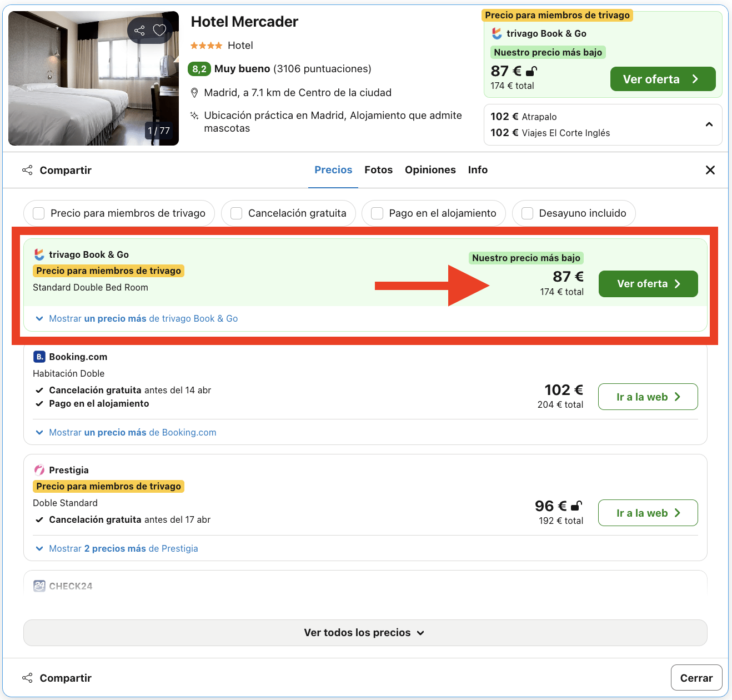Click Ir a la web for Prestigia
The width and height of the screenshot is (732, 700).
(648, 513)
